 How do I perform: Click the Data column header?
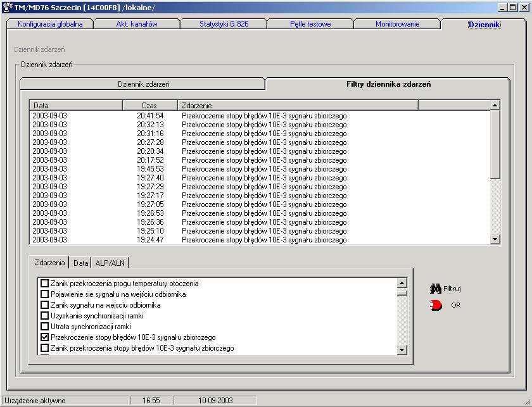(x=76, y=106)
